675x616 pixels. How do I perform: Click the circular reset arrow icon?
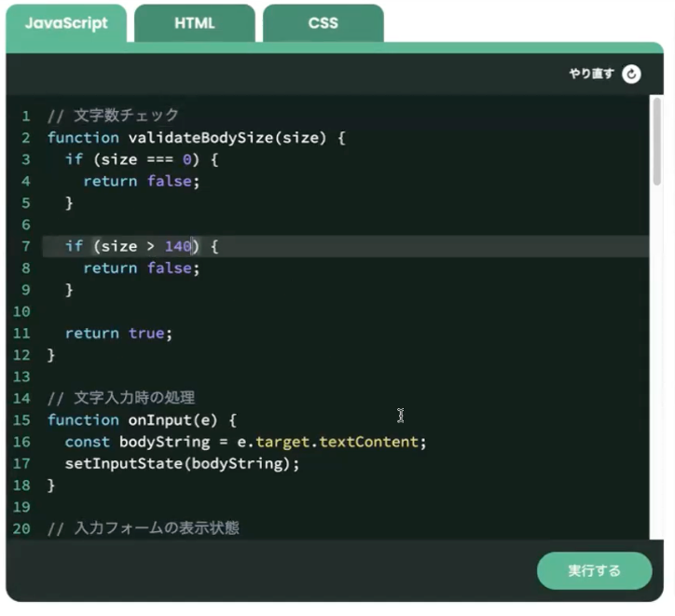coord(631,74)
